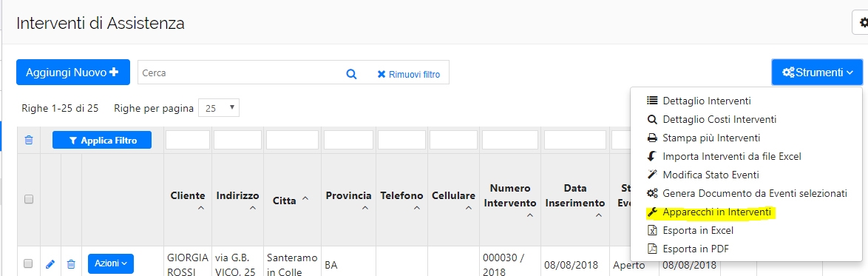Open the Righe per pagina dropdown
868x276 pixels.
[x=219, y=108]
